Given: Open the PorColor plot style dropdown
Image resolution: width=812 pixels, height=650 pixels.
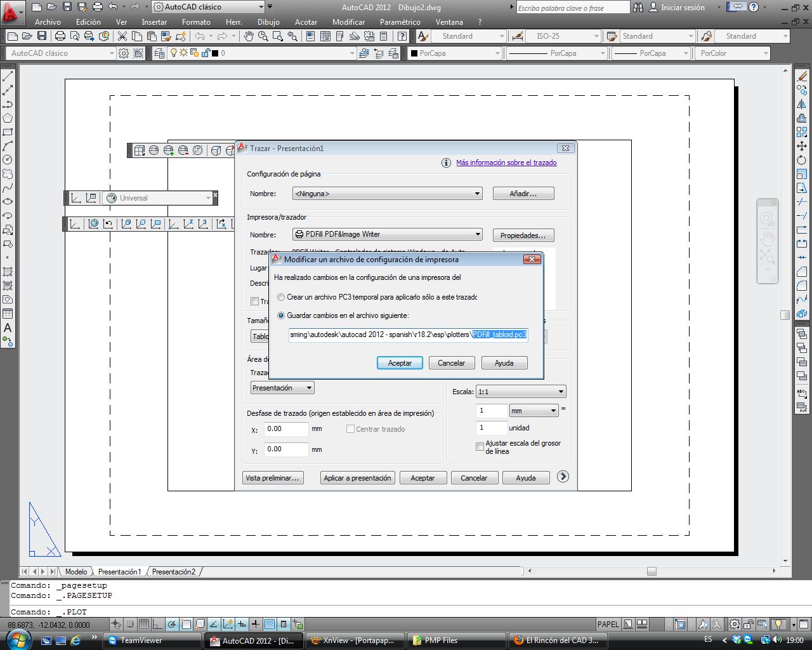Looking at the screenshot, I should point(733,53).
